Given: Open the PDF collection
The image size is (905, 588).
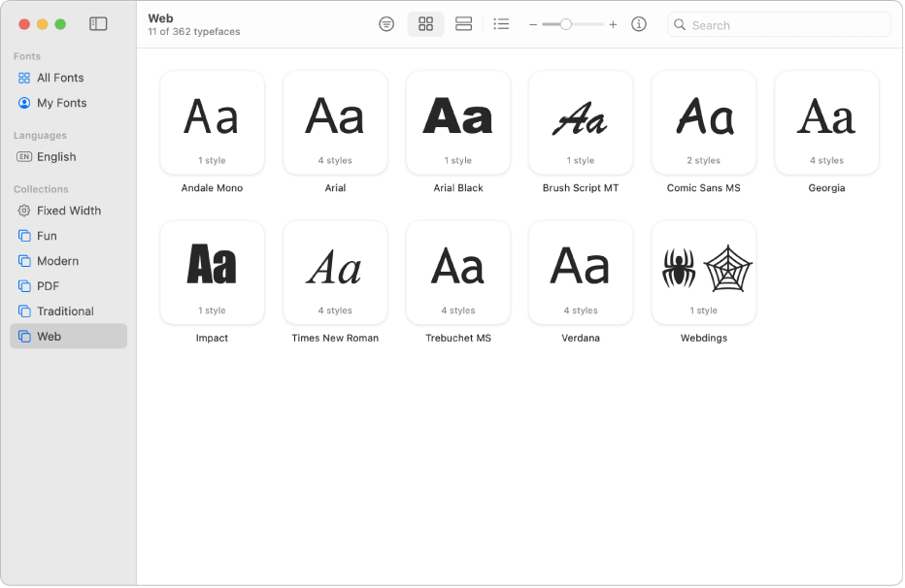Looking at the screenshot, I should [x=69, y=286].
